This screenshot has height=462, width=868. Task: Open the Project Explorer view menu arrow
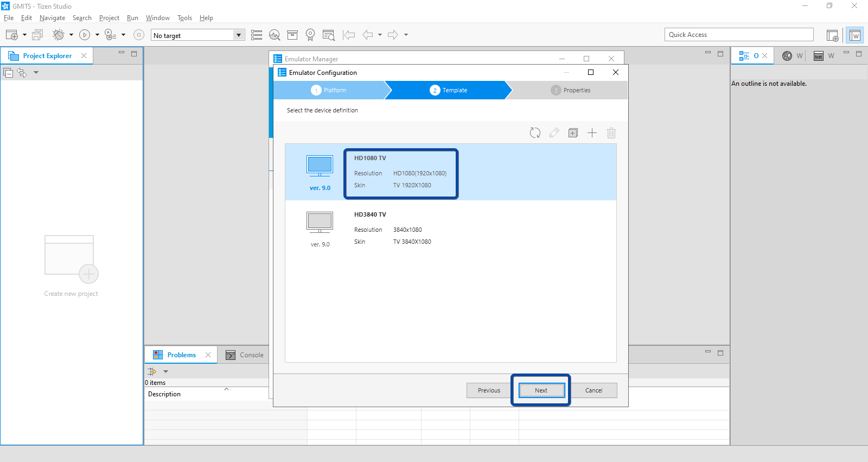click(x=36, y=72)
